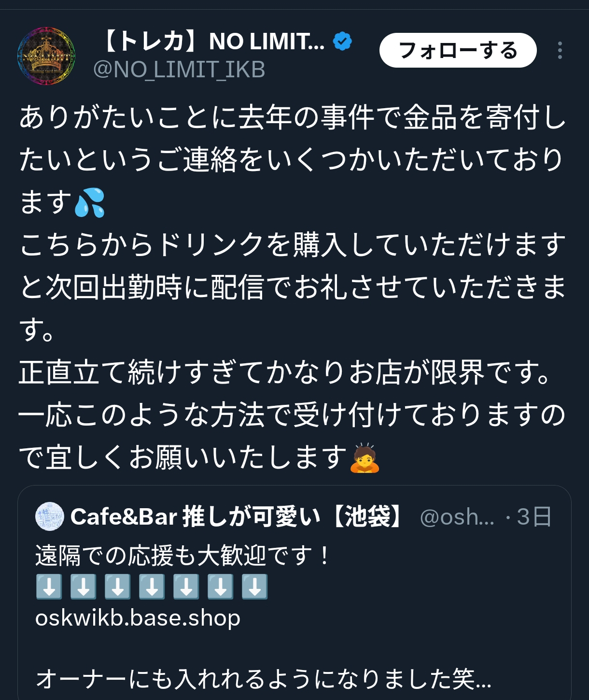Click the middle fourth down-arrow emoji
Image resolution: width=589 pixels, height=700 pixels.
click(x=152, y=587)
